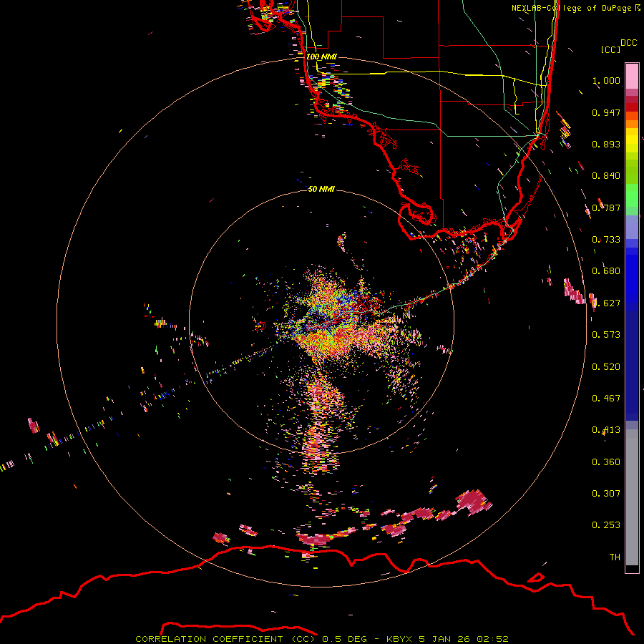Click the 5 JAN 26 date text
This screenshot has width=644, height=644.
tap(445, 639)
